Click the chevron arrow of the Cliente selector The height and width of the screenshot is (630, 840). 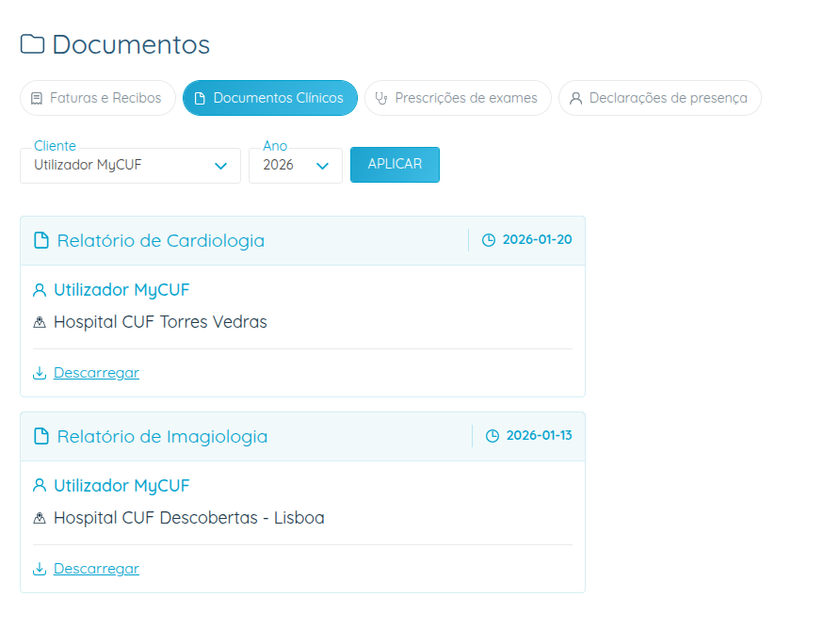tap(220, 166)
